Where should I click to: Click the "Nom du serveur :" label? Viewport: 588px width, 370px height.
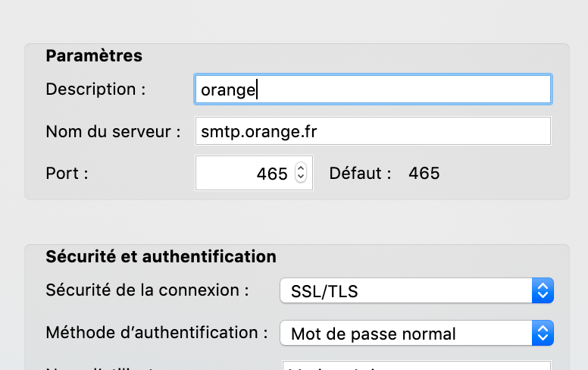pos(113,131)
